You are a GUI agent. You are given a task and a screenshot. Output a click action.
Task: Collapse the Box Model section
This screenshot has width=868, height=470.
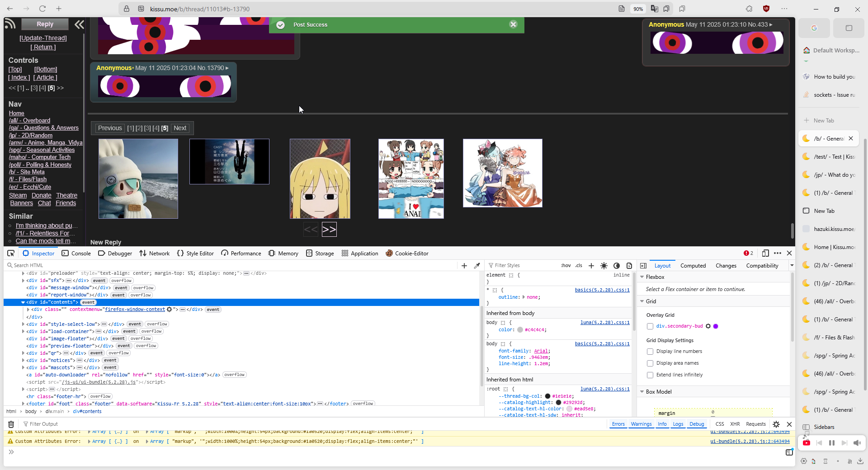click(642, 392)
